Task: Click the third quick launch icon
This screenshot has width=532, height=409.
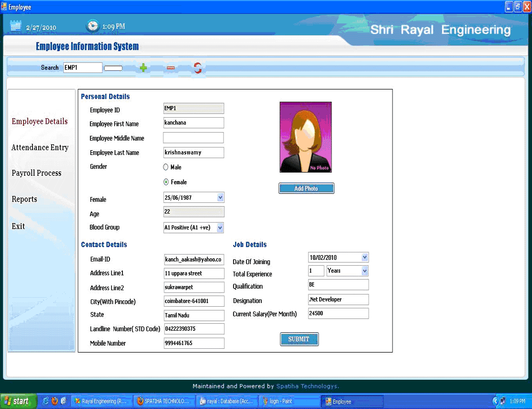Action: [63, 401]
